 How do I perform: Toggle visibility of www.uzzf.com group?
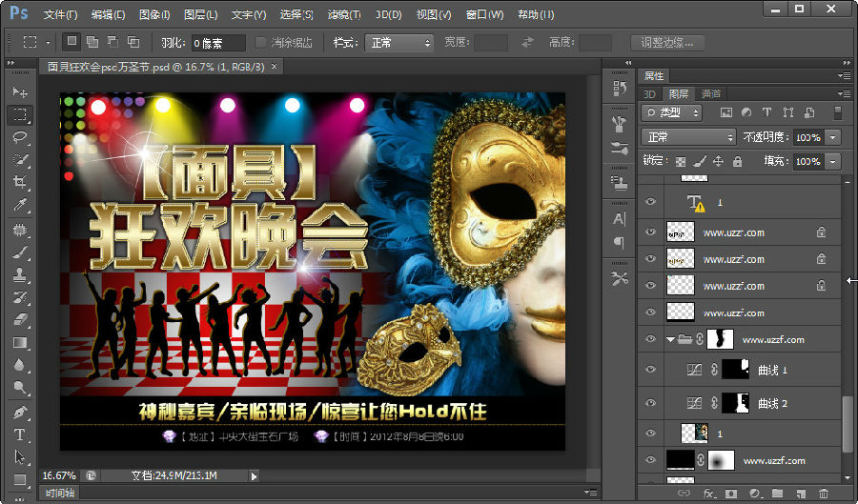click(650, 339)
